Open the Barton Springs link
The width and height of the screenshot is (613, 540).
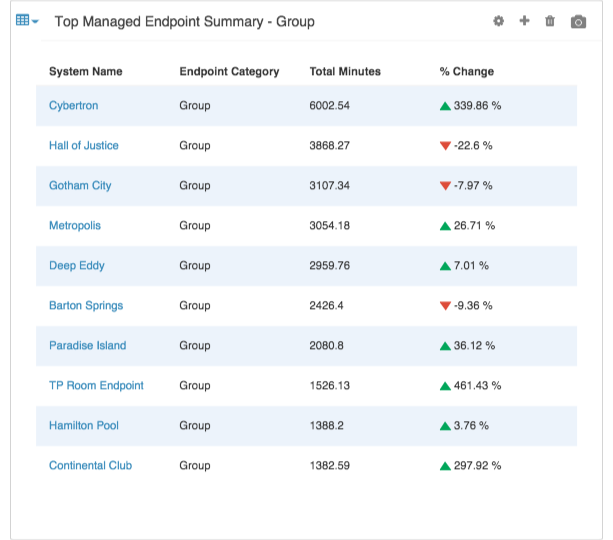click(x=86, y=305)
